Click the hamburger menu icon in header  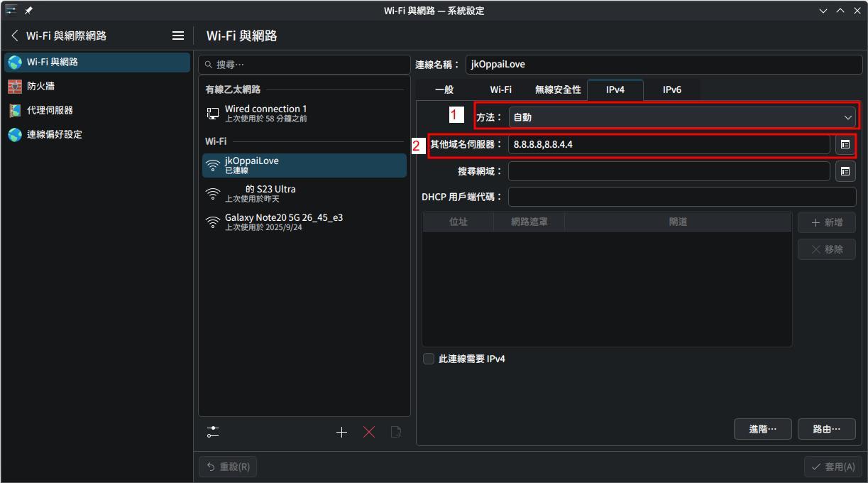178,36
